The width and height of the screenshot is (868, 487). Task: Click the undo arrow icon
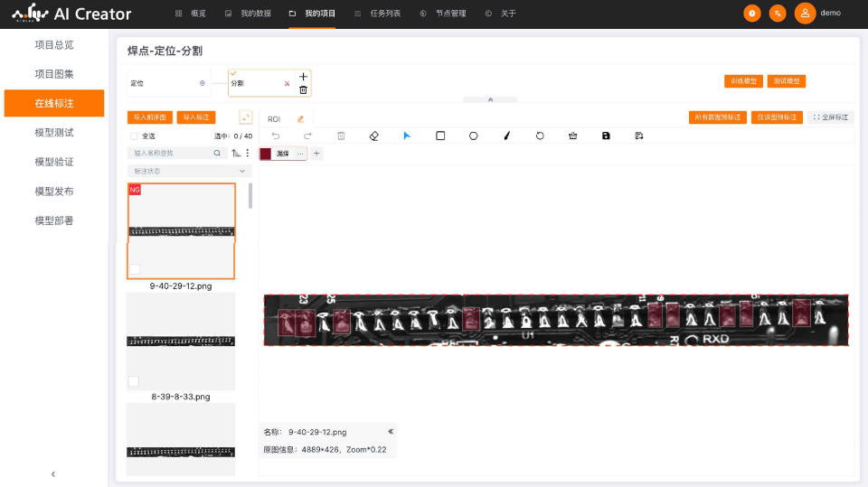tap(276, 136)
